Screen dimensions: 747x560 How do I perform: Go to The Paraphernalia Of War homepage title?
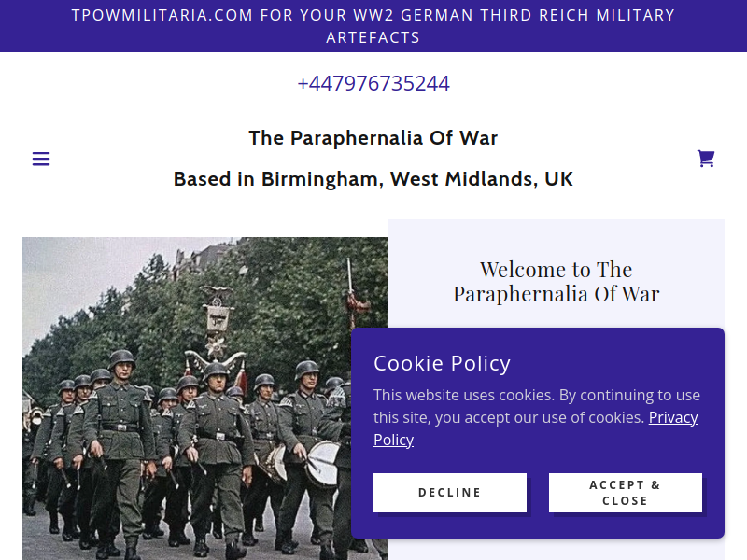tap(373, 138)
